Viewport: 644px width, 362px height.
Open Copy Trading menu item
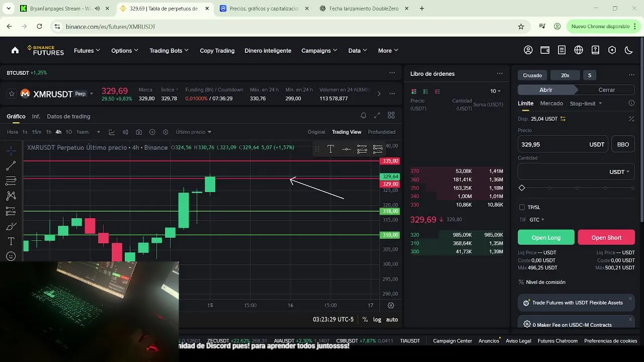[217, 50]
